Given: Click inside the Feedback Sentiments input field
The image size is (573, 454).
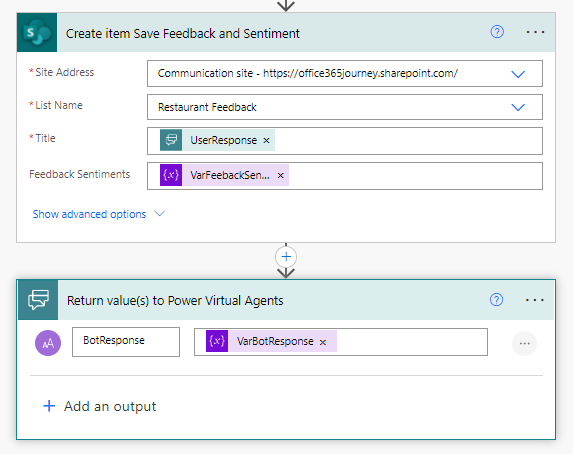Looking at the screenshot, I should (345, 176).
